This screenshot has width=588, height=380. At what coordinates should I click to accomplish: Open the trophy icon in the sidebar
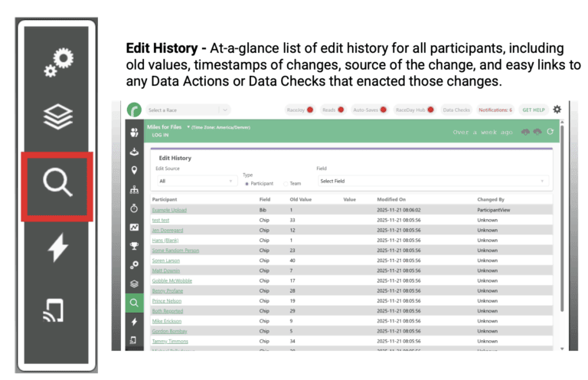(134, 246)
